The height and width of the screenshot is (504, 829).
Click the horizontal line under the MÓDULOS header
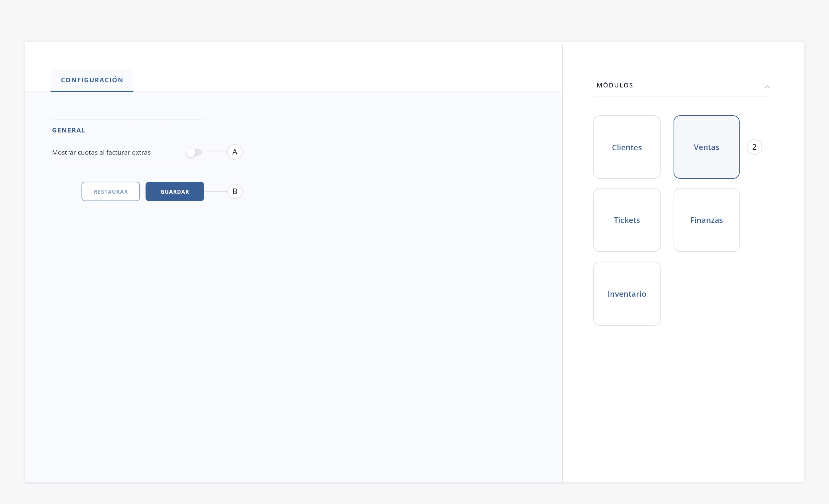click(681, 97)
